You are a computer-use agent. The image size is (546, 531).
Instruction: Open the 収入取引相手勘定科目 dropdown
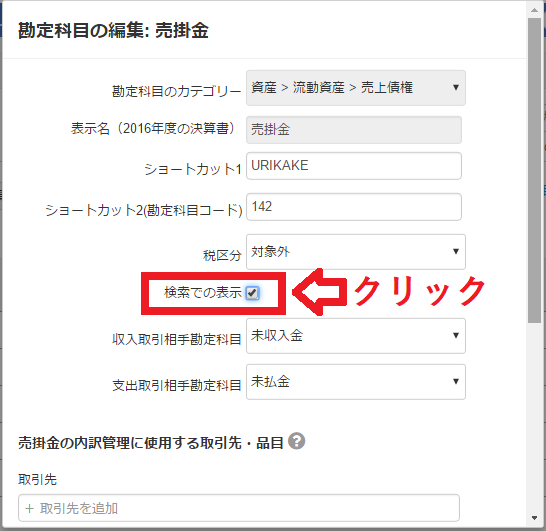pos(356,336)
